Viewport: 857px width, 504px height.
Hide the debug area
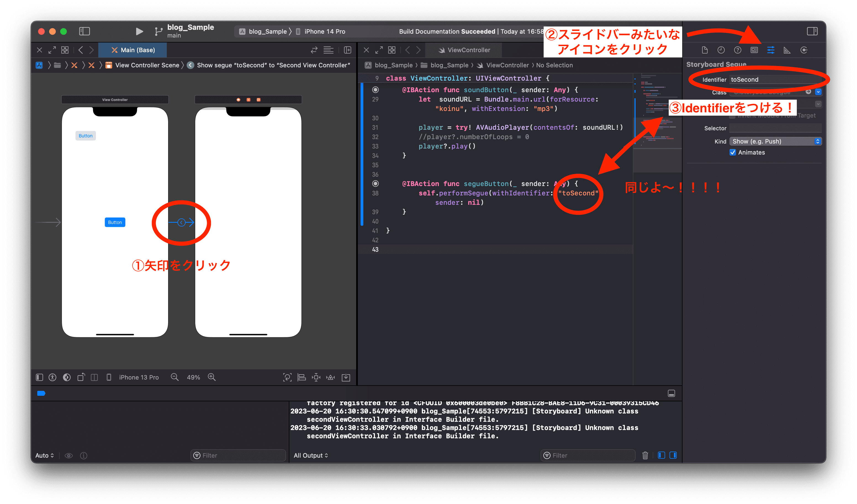pyautogui.click(x=671, y=394)
